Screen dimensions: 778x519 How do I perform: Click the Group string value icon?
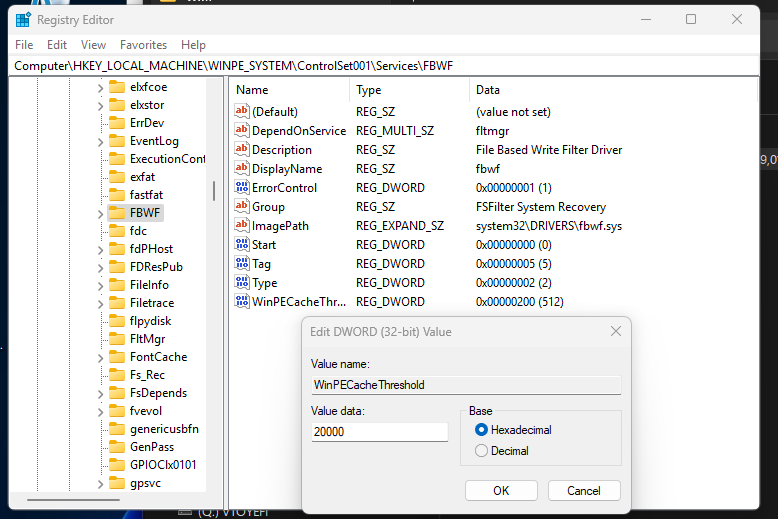(242, 206)
